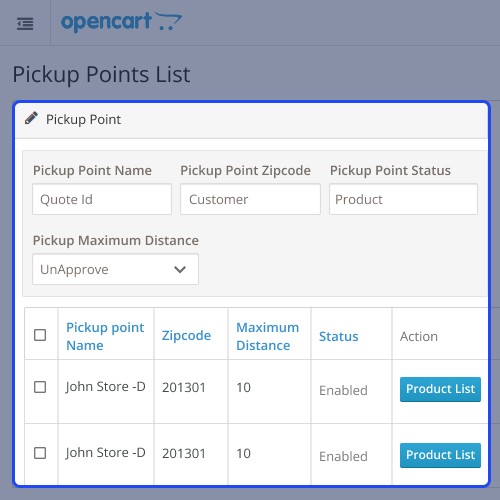Open Product List for first row

tap(440, 389)
